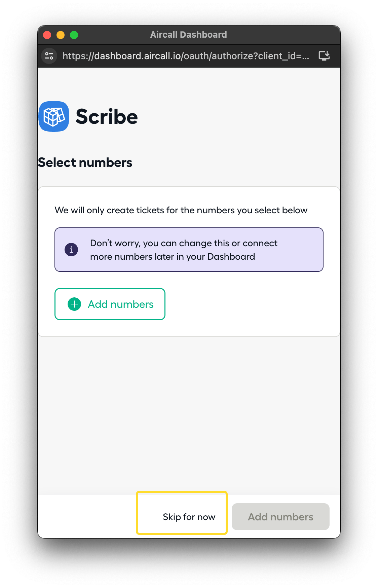
Task: Click the Scribe app name text
Action: 107,117
